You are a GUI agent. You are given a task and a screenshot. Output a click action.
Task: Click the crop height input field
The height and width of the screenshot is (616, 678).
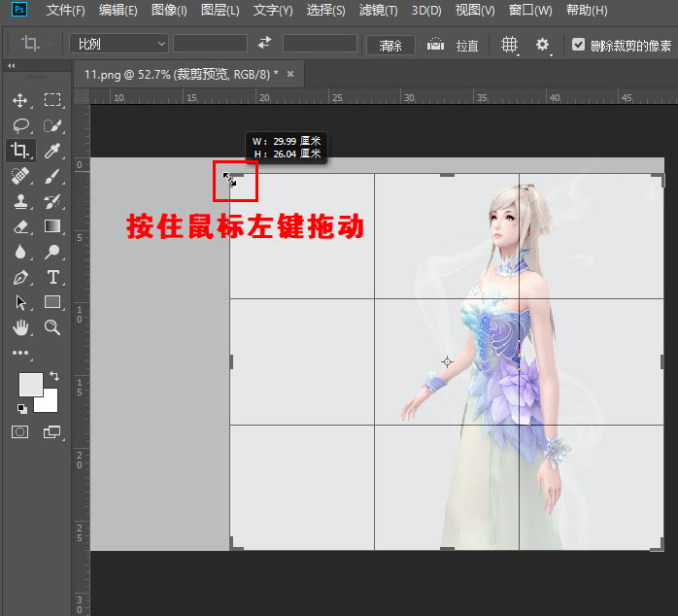coord(320,44)
